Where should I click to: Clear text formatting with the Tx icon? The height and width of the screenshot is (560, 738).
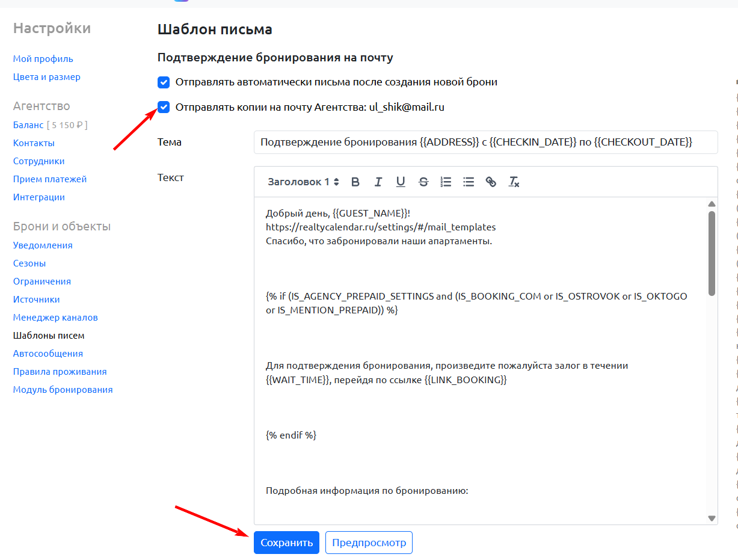[x=514, y=182]
